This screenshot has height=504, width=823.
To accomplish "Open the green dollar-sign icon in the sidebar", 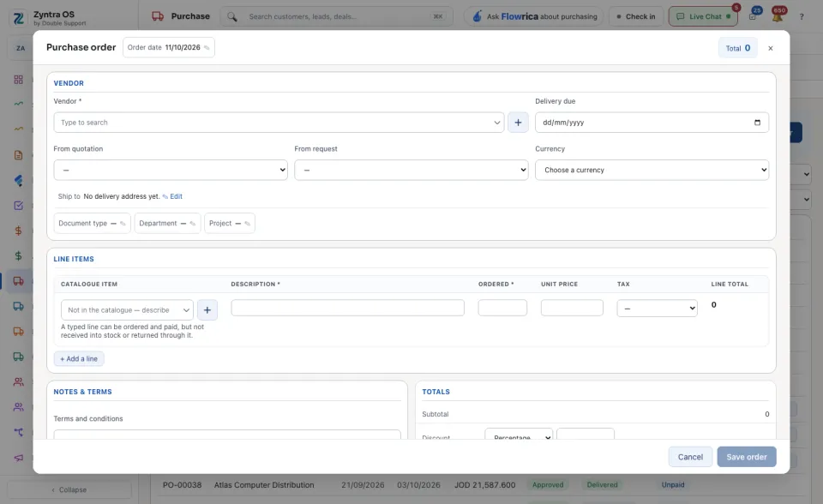I will (18, 255).
